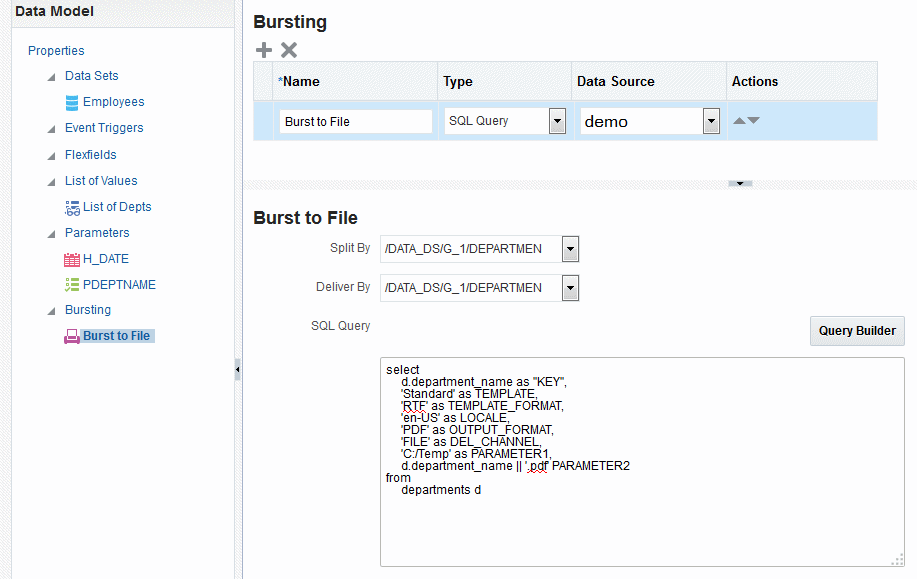Delete selected bursting definition with X icon
917x579 pixels.
289,50
